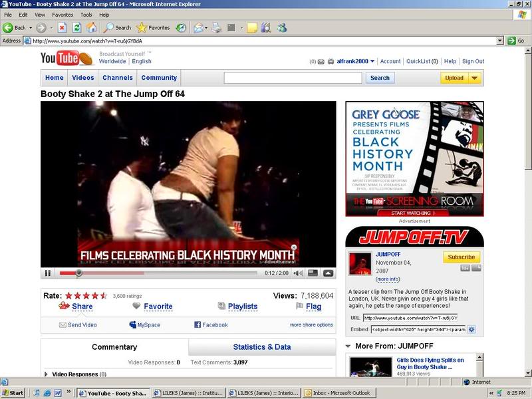Click the Upload button
This screenshot has width=532, height=399.
(454, 78)
